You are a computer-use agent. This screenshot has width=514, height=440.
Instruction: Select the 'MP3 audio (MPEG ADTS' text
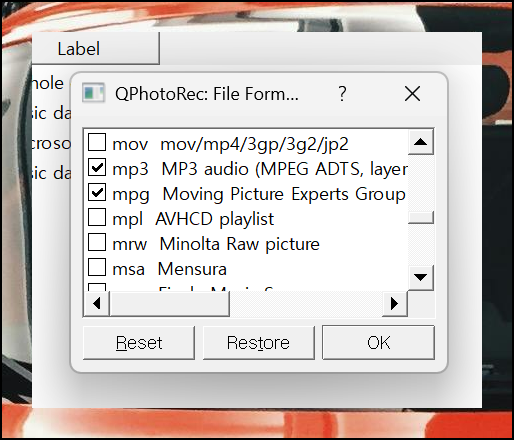coord(262,169)
